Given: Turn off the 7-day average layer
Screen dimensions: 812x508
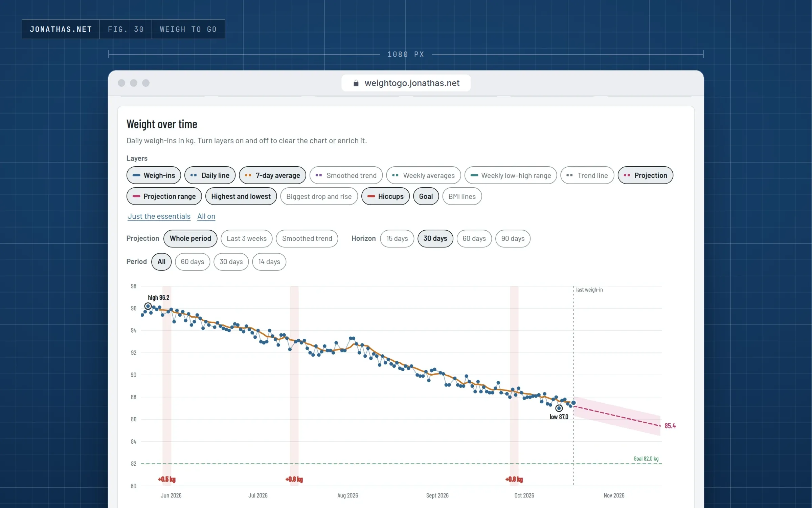Looking at the screenshot, I should [272, 175].
